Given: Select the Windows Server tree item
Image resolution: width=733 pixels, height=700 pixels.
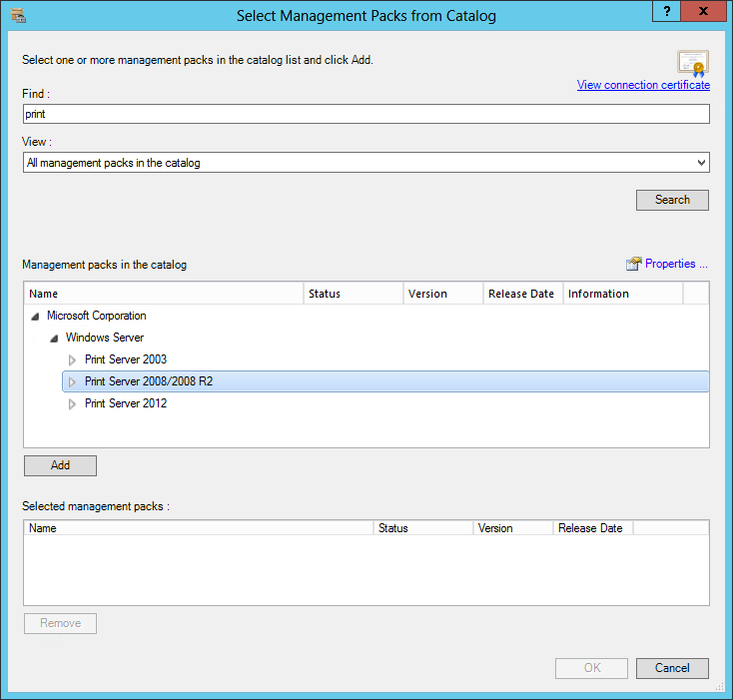Looking at the screenshot, I should [x=105, y=338].
